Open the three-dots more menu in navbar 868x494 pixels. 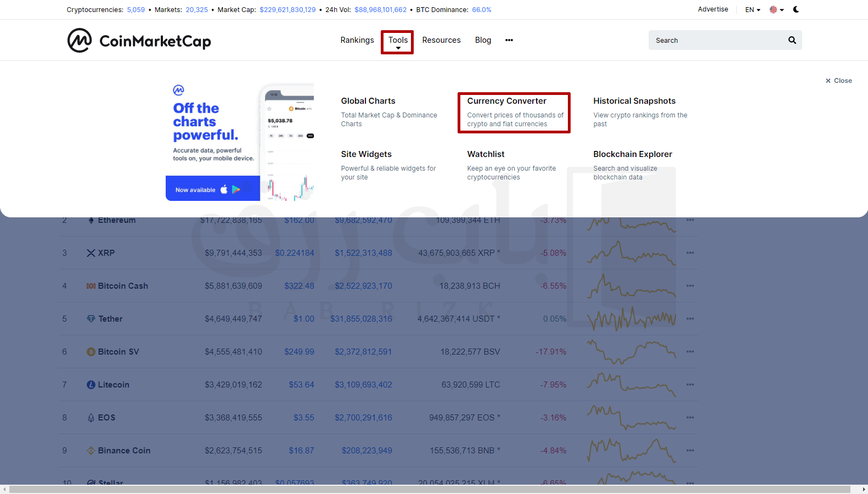click(509, 40)
